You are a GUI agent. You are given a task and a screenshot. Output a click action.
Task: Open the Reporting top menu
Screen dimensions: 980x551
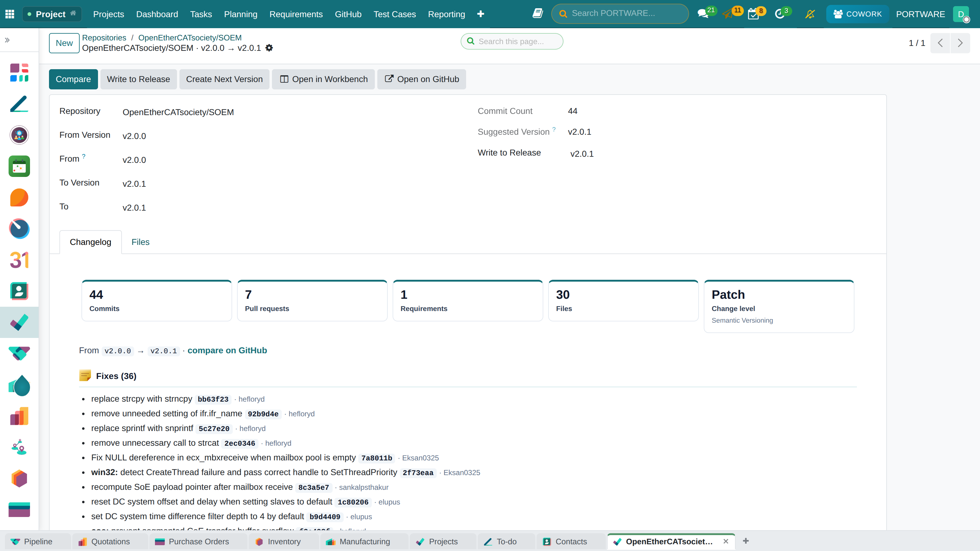pyautogui.click(x=446, y=14)
